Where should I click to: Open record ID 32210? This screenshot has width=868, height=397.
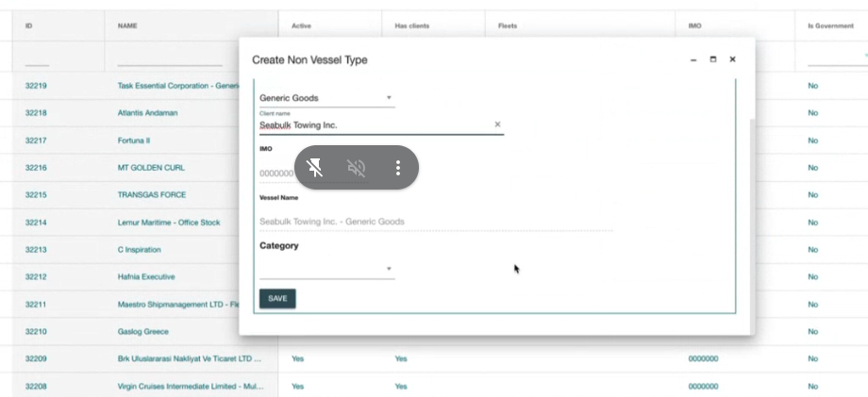(x=36, y=331)
